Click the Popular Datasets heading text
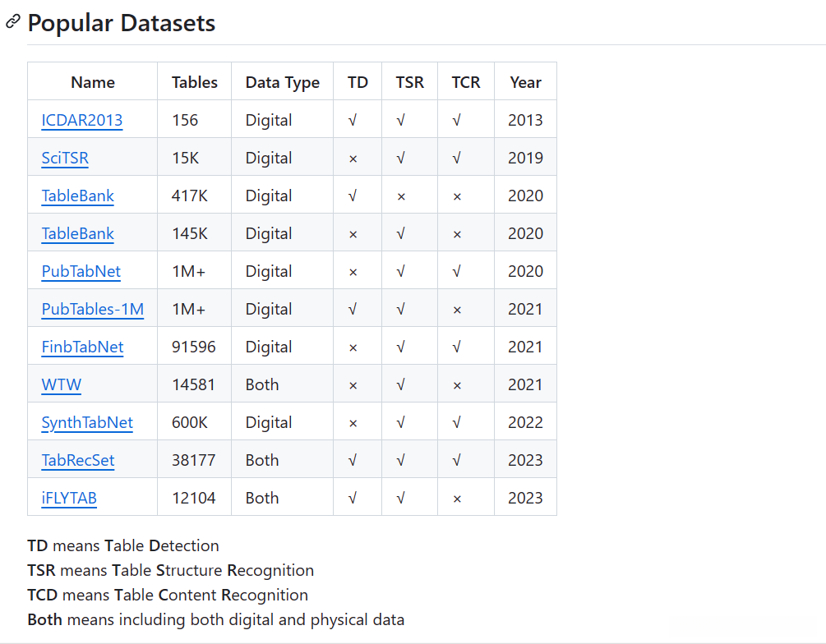Screen dimensions: 826x644 click(x=122, y=23)
